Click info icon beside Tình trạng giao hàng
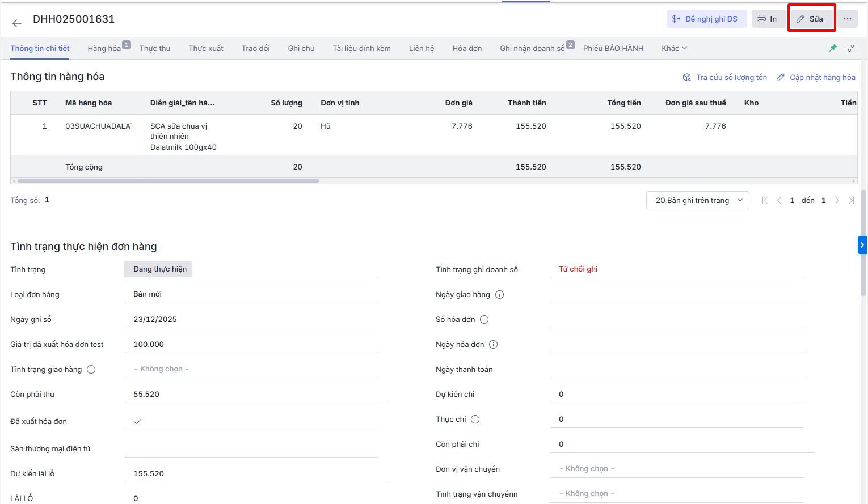The height and width of the screenshot is (504, 868). [91, 369]
